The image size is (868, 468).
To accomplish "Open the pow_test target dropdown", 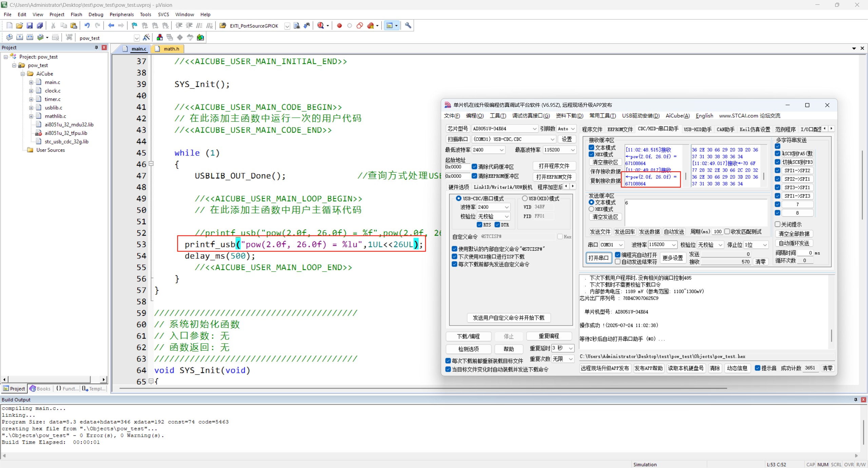I will click(137, 38).
